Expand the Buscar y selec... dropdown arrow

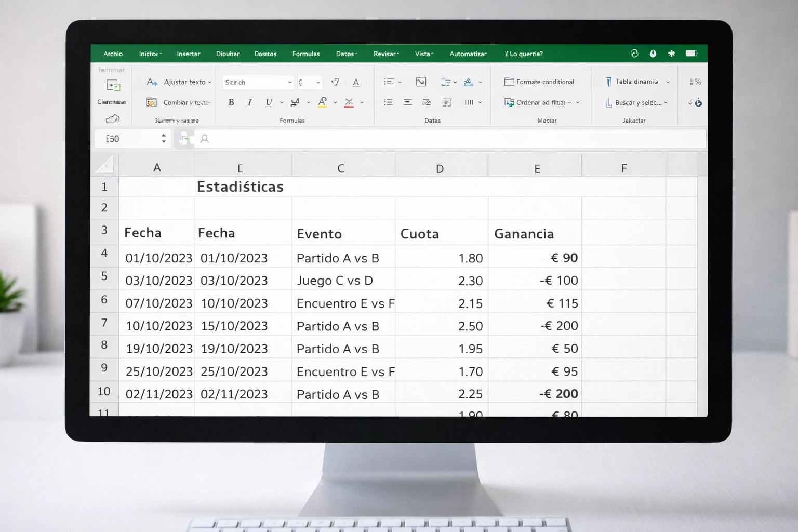click(x=666, y=103)
